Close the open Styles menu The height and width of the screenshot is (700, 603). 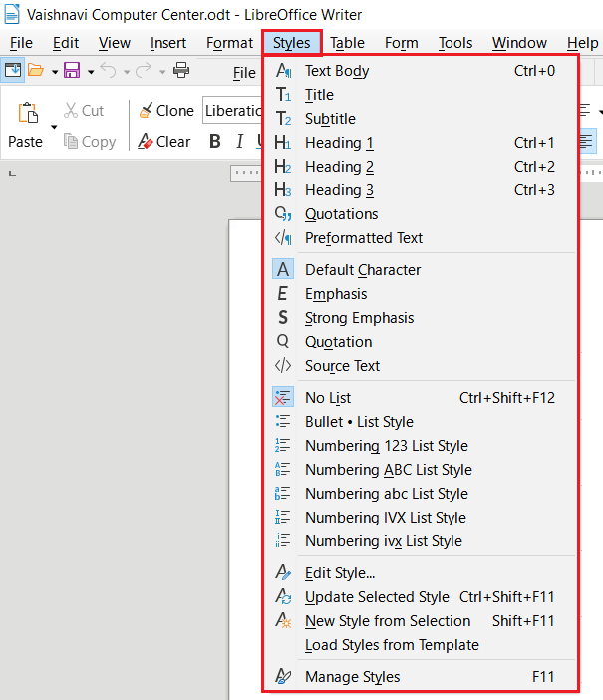coord(291,43)
